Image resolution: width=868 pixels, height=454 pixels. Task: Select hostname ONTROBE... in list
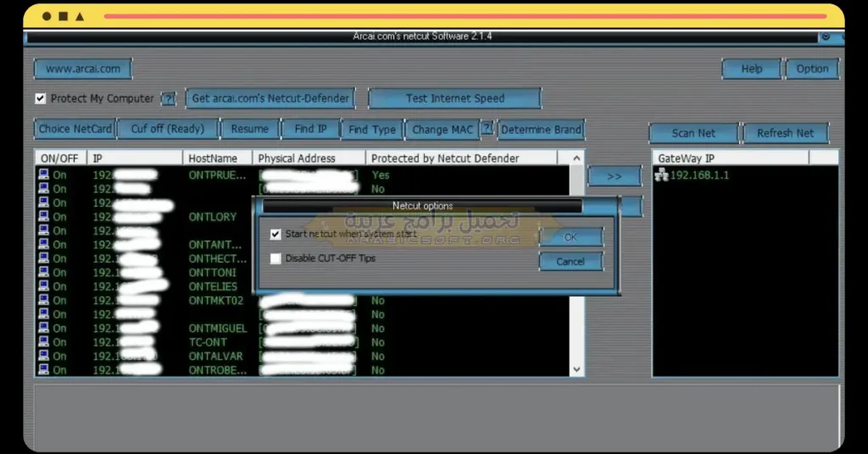point(218,370)
